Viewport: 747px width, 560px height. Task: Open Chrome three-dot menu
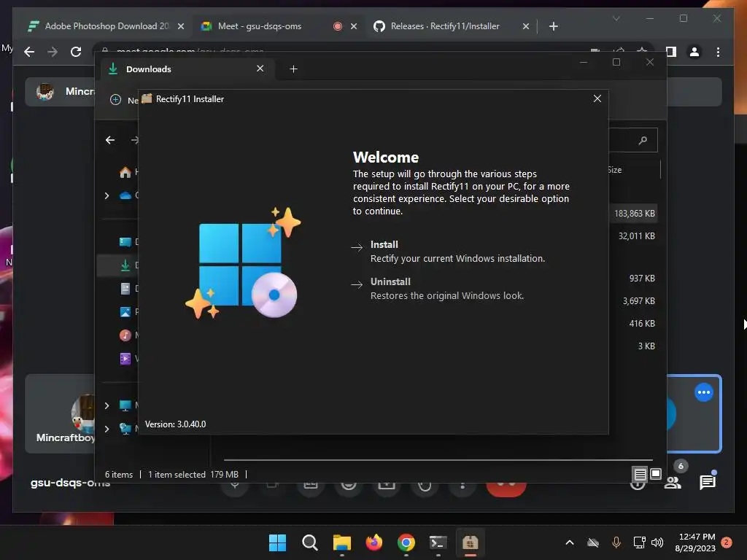(x=718, y=52)
